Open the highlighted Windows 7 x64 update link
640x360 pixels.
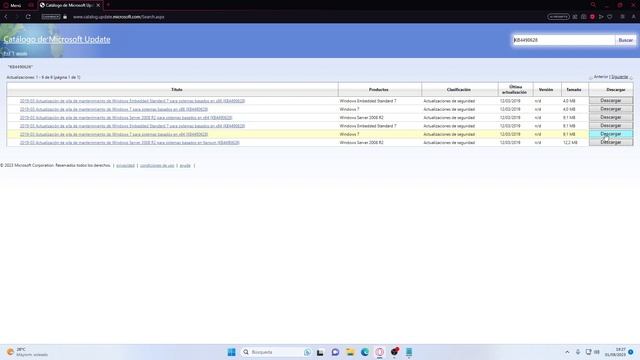coord(113,134)
